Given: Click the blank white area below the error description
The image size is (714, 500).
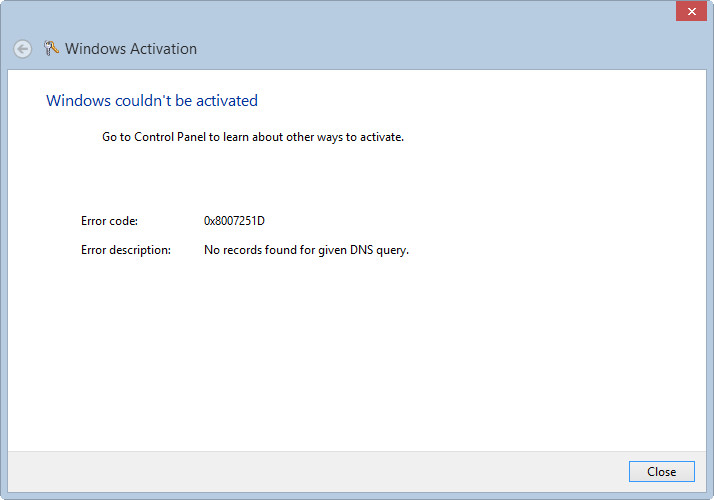Looking at the screenshot, I should pos(350,350).
